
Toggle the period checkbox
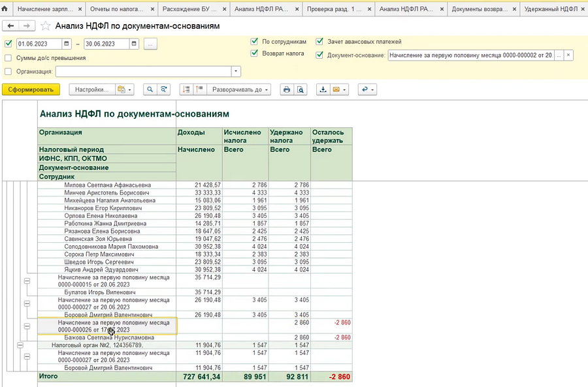[8, 44]
